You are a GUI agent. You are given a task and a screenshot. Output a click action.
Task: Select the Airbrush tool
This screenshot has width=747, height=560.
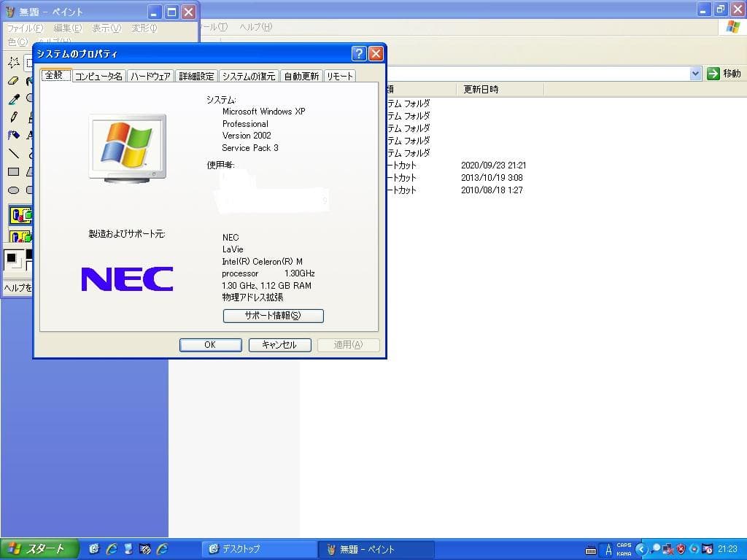[12, 134]
